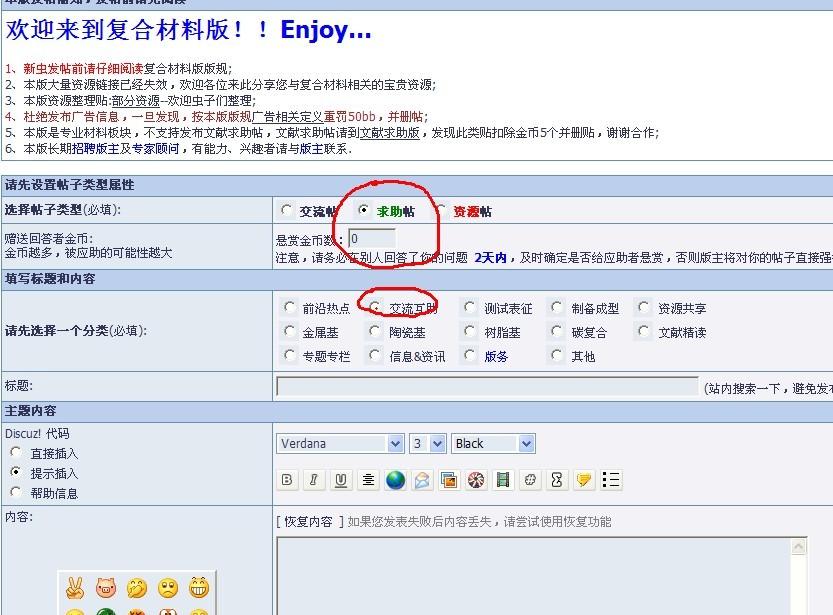Select 直接插入 Discuz code mode

coord(16,452)
